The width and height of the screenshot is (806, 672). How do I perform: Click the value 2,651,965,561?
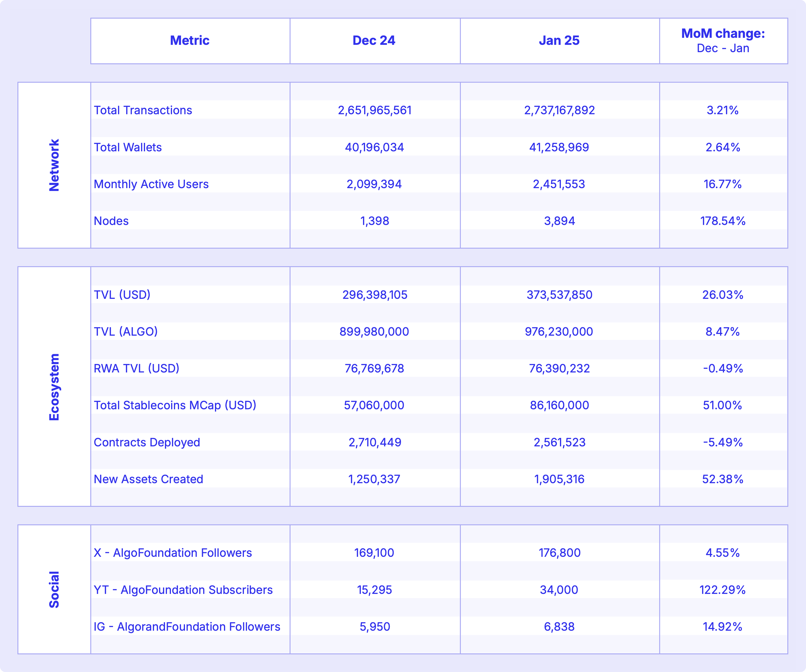click(x=375, y=110)
